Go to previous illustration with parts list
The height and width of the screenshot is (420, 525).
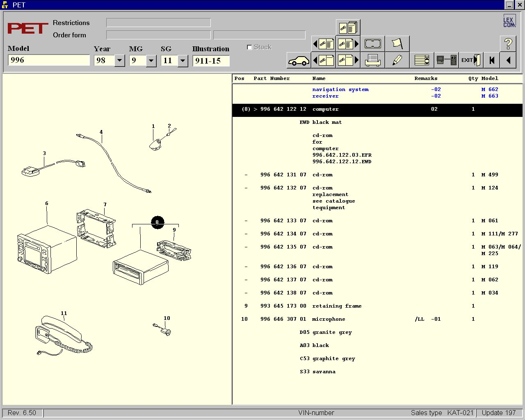pyautogui.click(x=324, y=43)
